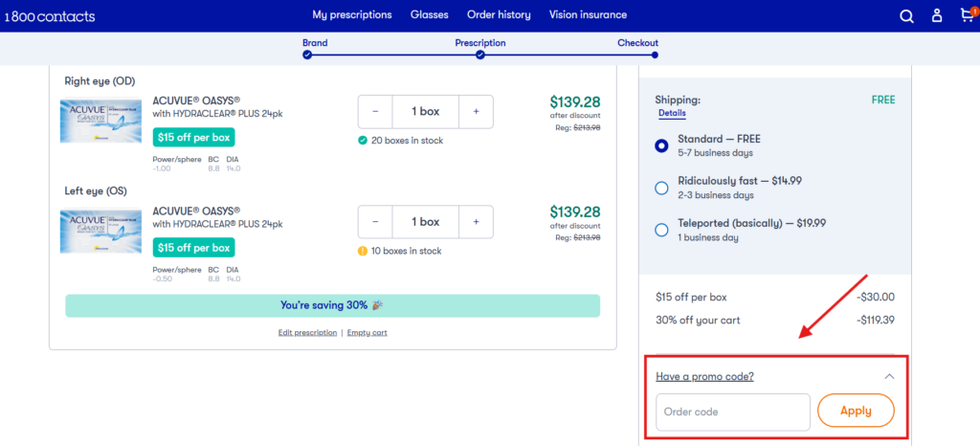This screenshot has width=980, height=446.
Task: Click the Left eye (OS) heading
Action: click(96, 191)
